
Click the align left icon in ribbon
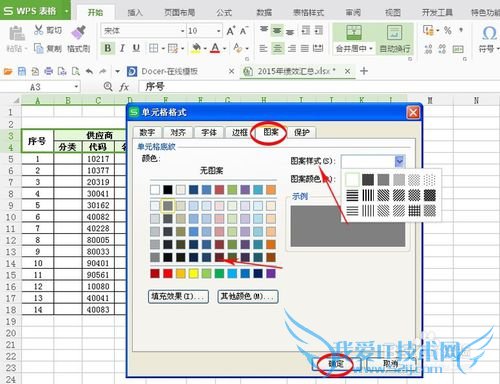263,49
